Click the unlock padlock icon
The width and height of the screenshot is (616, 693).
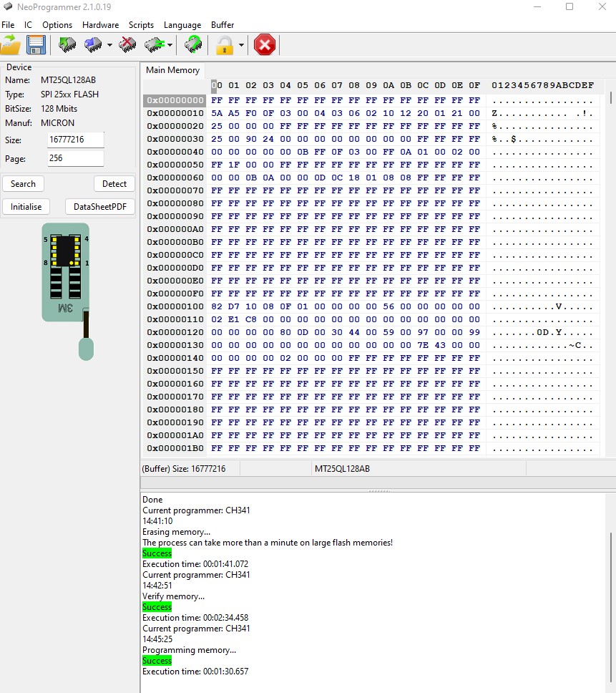click(225, 44)
